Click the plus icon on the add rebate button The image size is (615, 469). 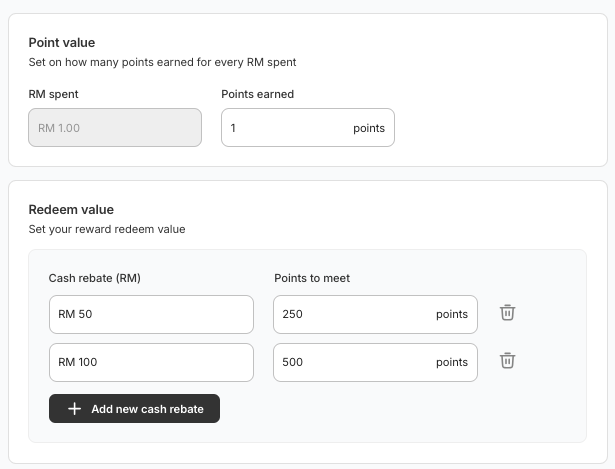(75, 409)
